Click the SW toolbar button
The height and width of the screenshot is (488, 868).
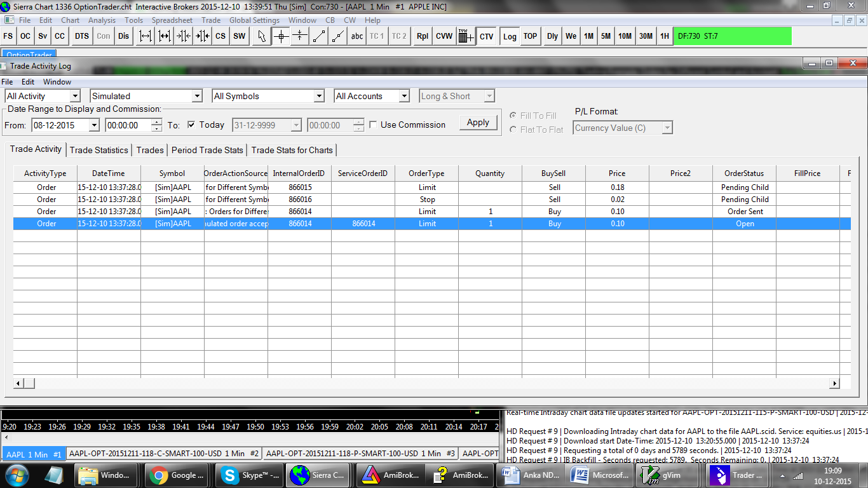pyautogui.click(x=239, y=36)
